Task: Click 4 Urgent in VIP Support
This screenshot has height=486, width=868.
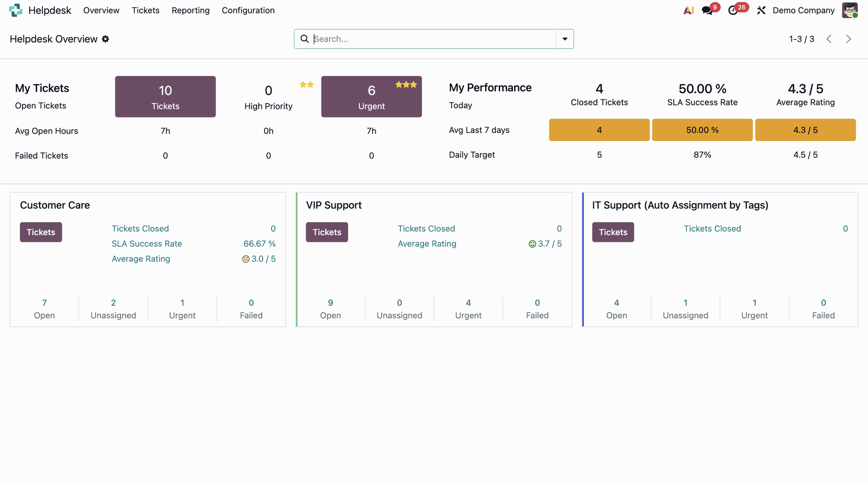Action: coord(468,309)
